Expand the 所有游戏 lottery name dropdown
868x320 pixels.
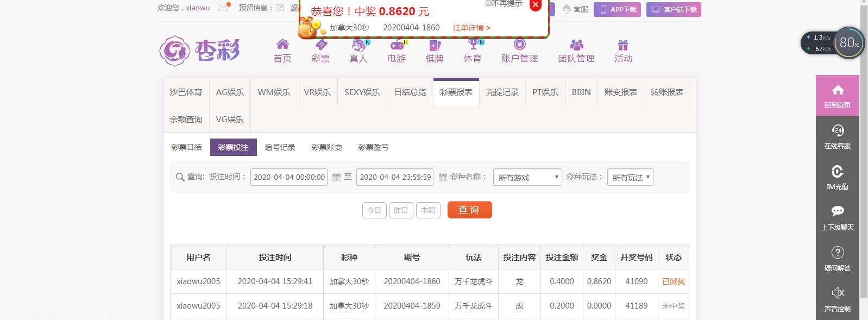(527, 177)
